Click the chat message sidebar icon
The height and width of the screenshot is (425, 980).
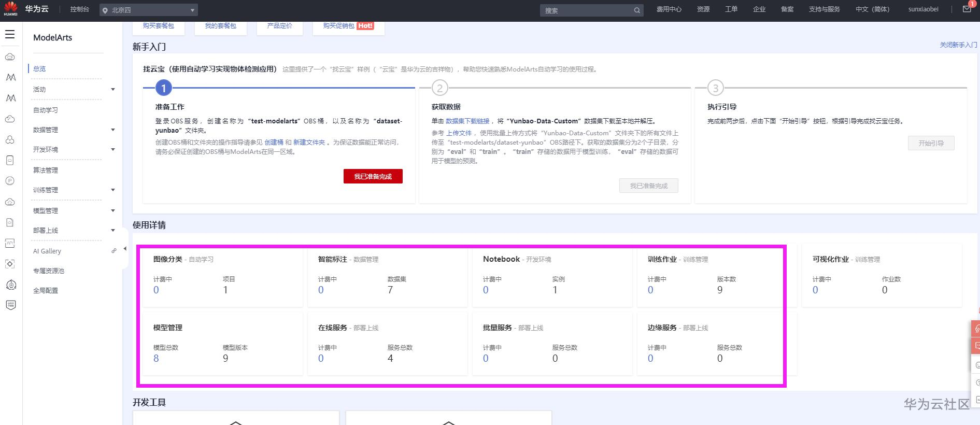10,305
